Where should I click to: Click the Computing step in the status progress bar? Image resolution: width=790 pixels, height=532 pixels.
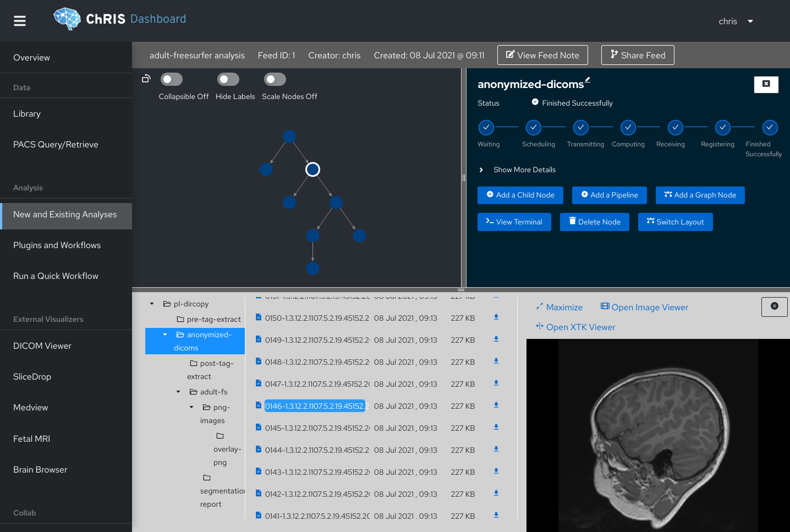pyautogui.click(x=628, y=127)
